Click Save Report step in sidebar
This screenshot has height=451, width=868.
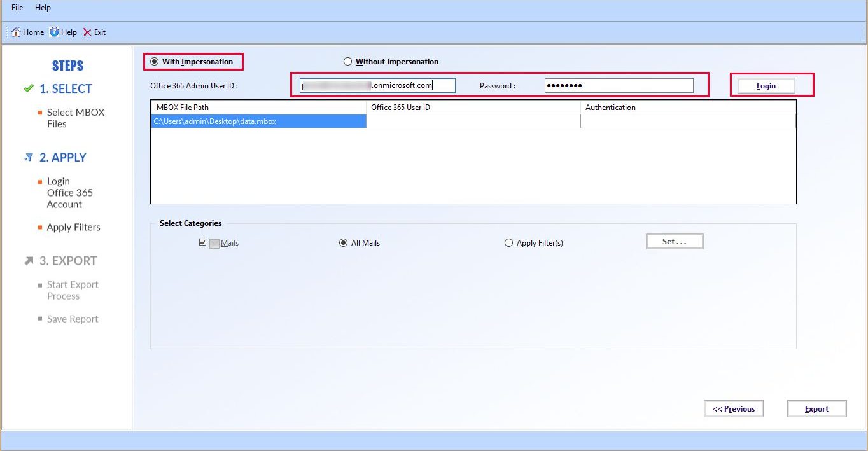[73, 319]
